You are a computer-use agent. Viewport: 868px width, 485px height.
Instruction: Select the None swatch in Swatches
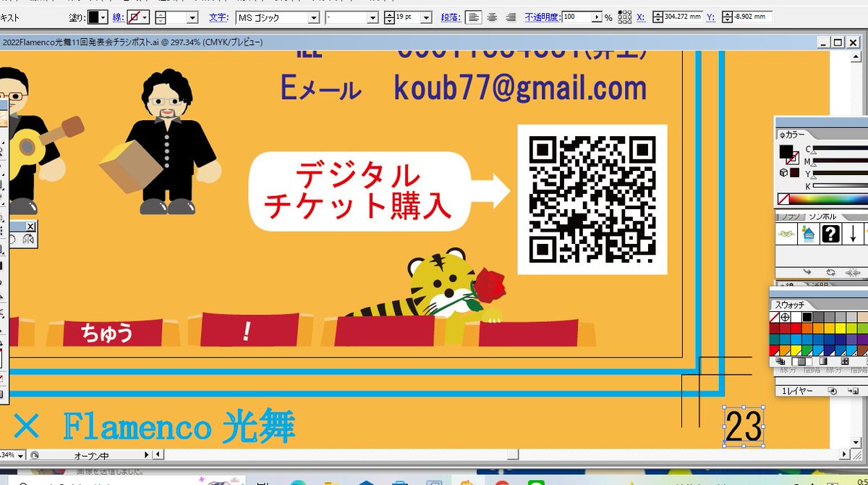tap(775, 317)
